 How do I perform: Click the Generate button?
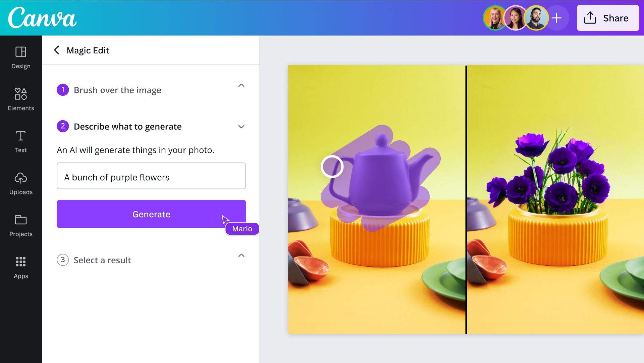151,214
